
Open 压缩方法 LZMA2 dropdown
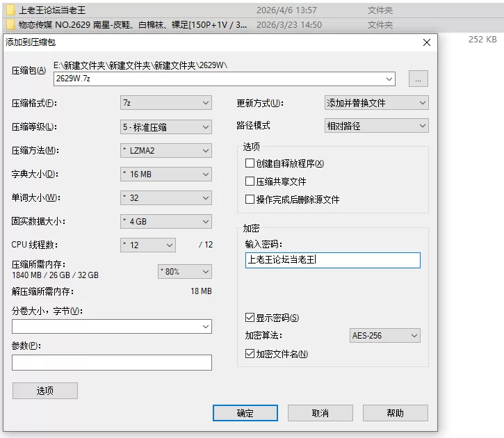(x=166, y=150)
